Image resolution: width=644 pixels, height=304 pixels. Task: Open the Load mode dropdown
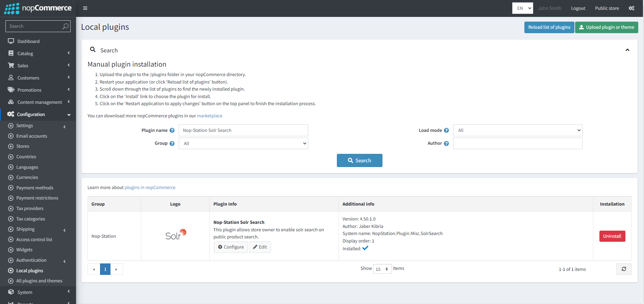pos(518,131)
